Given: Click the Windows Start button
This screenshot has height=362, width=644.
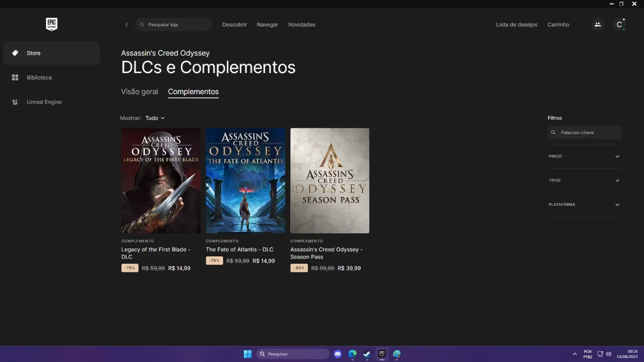Looking at the screenshot, I should coord(247,354).
